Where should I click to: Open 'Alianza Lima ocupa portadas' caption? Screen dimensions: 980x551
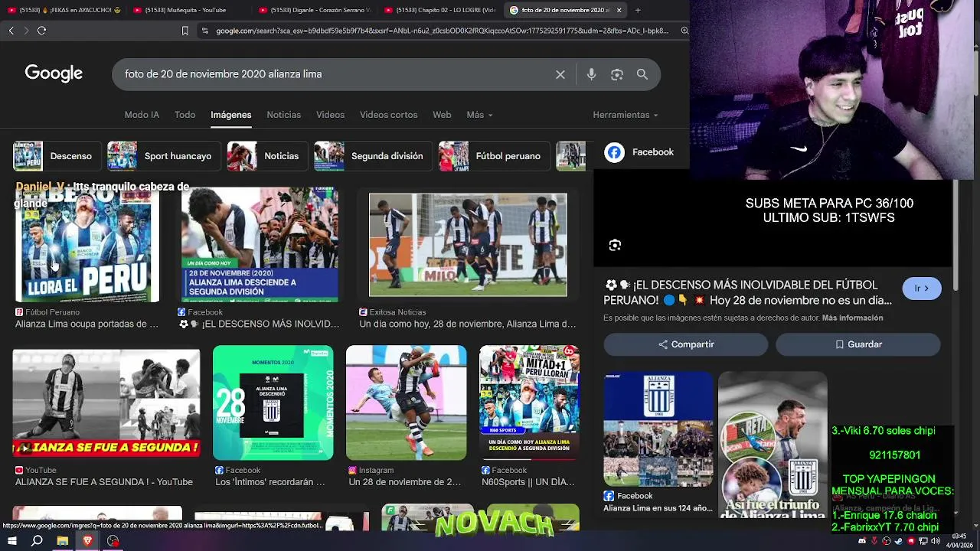point(87,324)
